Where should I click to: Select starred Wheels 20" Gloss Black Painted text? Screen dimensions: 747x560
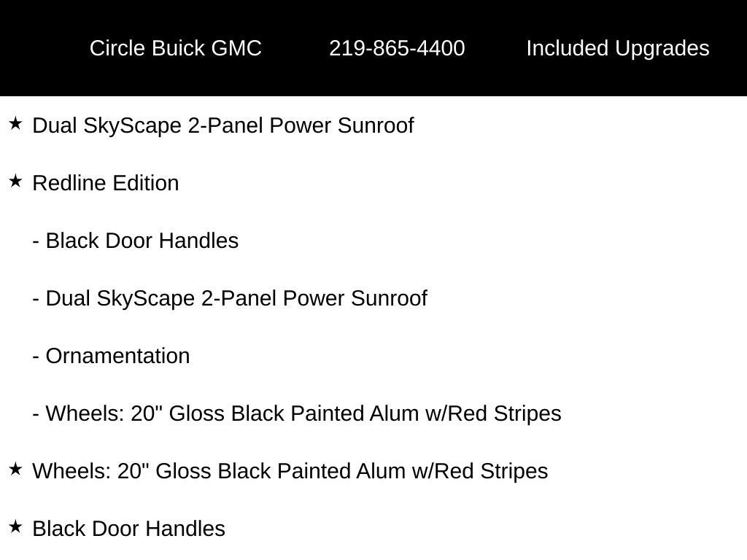(290, 472)
